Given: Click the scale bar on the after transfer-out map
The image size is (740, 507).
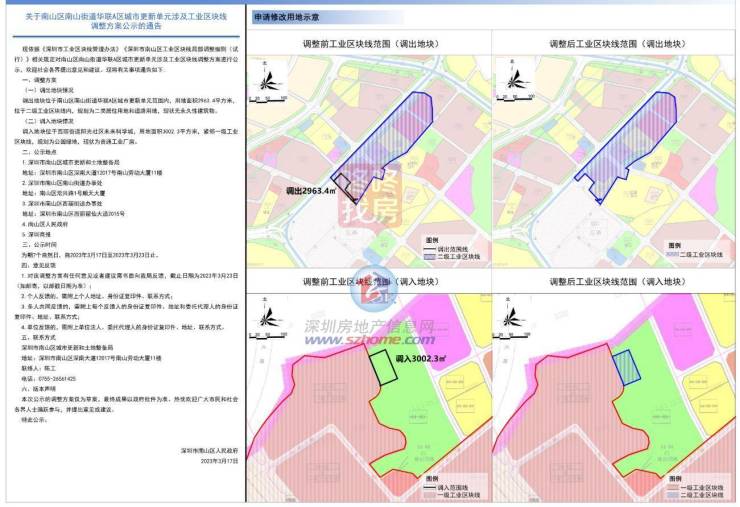Looking at the screenshot, I should point(515,98).
